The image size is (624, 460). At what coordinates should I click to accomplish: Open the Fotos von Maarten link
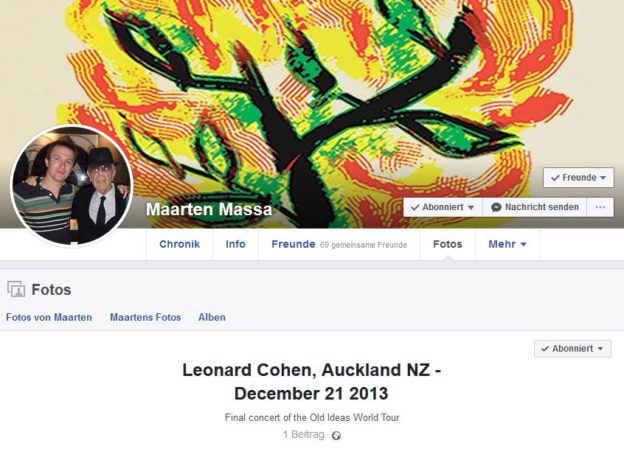coord(49,318)
